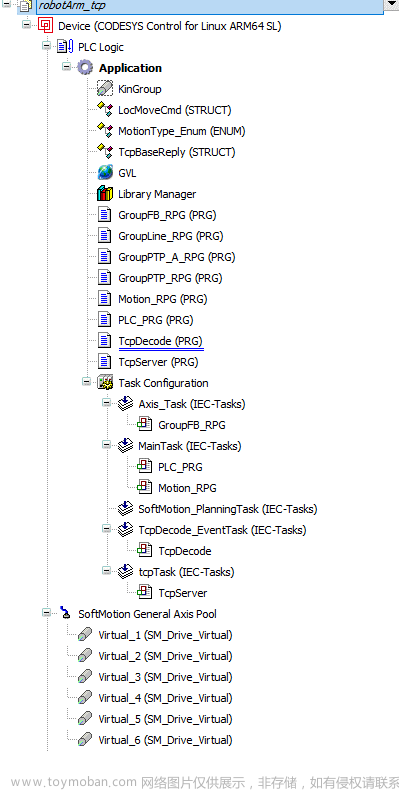Click the GroupFB_RPG program document icon

pos(104,215)
